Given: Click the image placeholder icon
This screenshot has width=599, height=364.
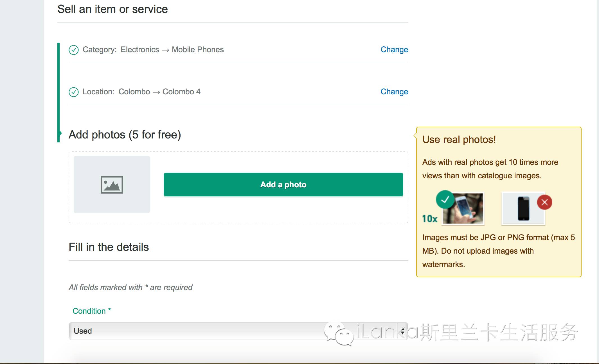Looking at the screenshot, I should pyautogui.click(x=112, y=185).
